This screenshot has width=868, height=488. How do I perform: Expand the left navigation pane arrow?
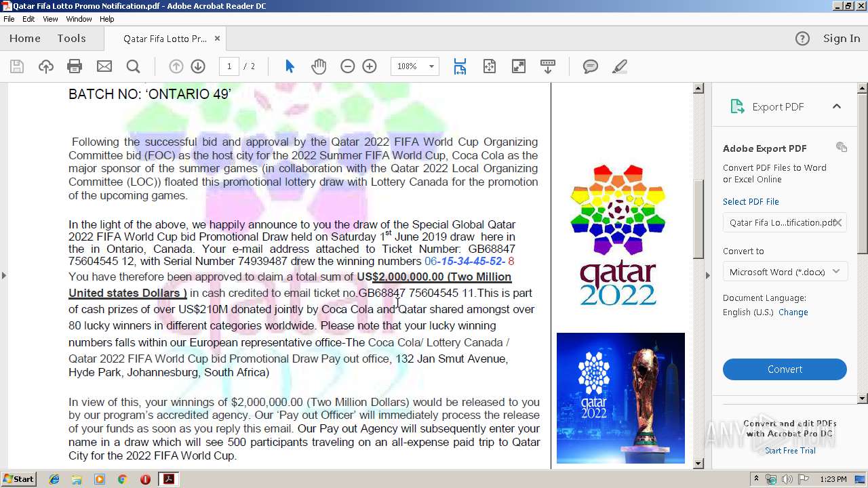click(x=4, y=275)
